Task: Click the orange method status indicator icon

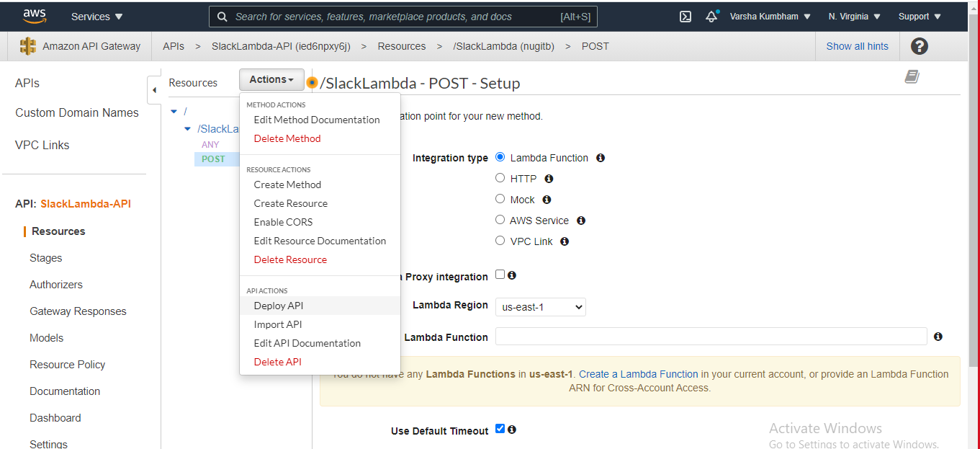Action: point(312,83)
